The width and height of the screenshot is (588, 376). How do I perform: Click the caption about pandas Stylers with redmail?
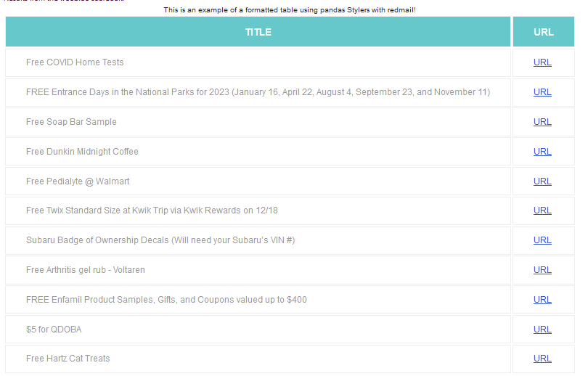[290, 10]
